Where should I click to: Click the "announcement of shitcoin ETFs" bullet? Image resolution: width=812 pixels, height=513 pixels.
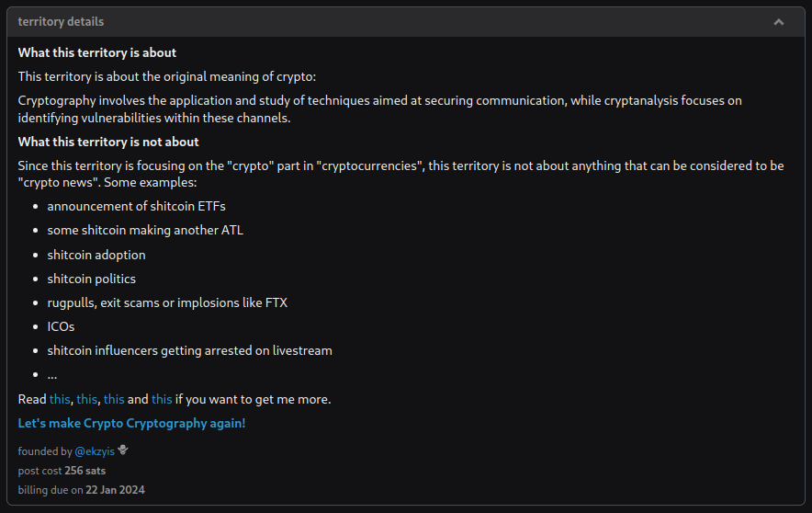point(136,206)
